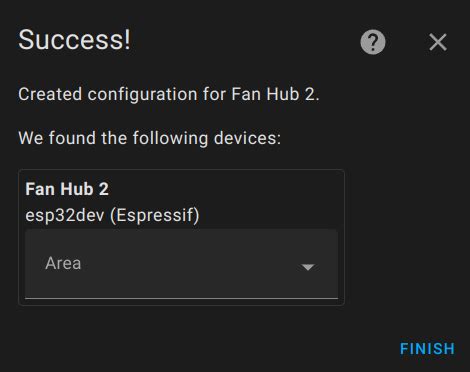This screenshot has height=372, width=470.
Task: Click the underline of the Area field
Action: coord(182,298)
